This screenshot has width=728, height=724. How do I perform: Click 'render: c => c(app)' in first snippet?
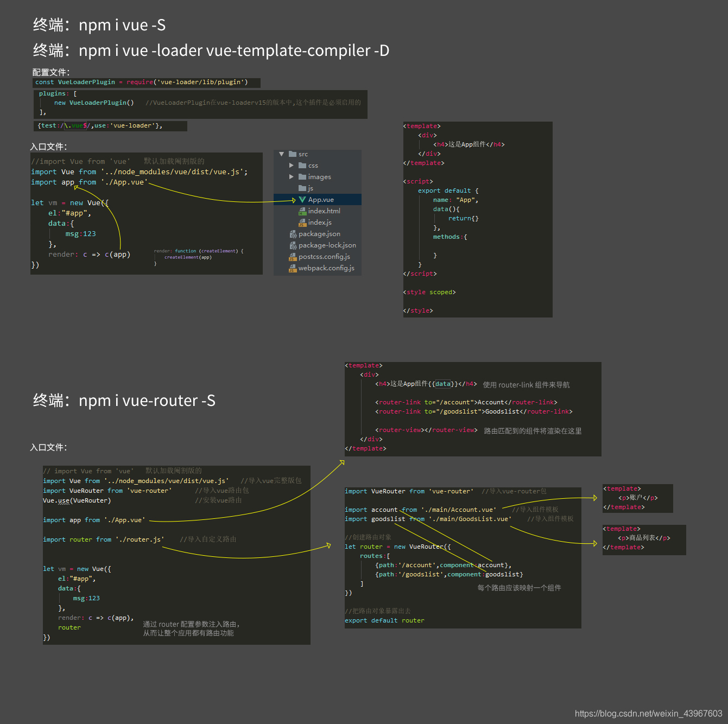[x=90, y=255]
